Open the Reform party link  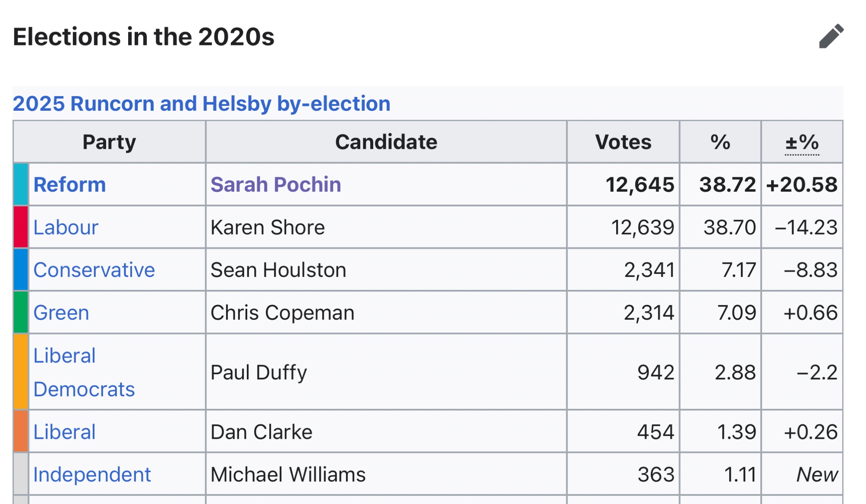tap(70, 185)
